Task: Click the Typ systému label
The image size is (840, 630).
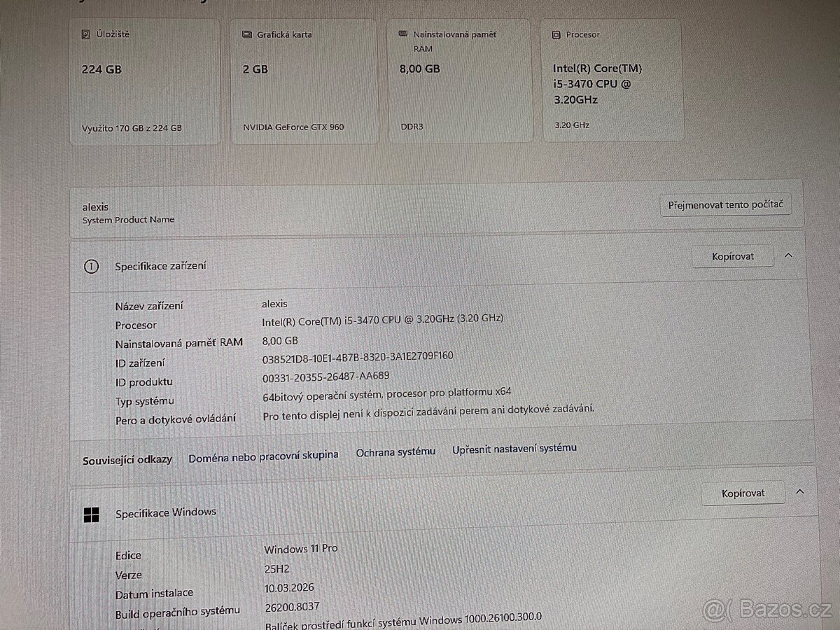Action: tap(144, 401)
